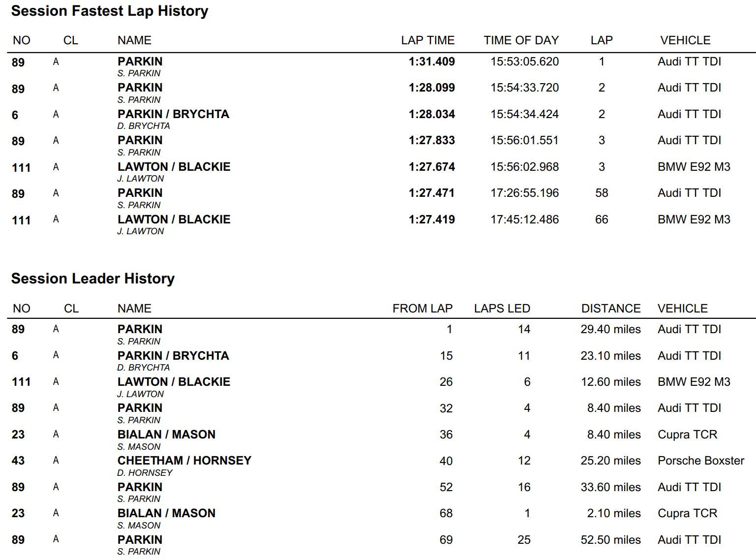Click the fastest lap time 1:27.419

[x=432, y=219]
